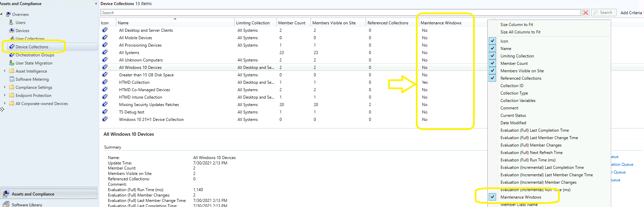
Task: Click collection icon for All Systems row
Action: click(x=105, y=52)
